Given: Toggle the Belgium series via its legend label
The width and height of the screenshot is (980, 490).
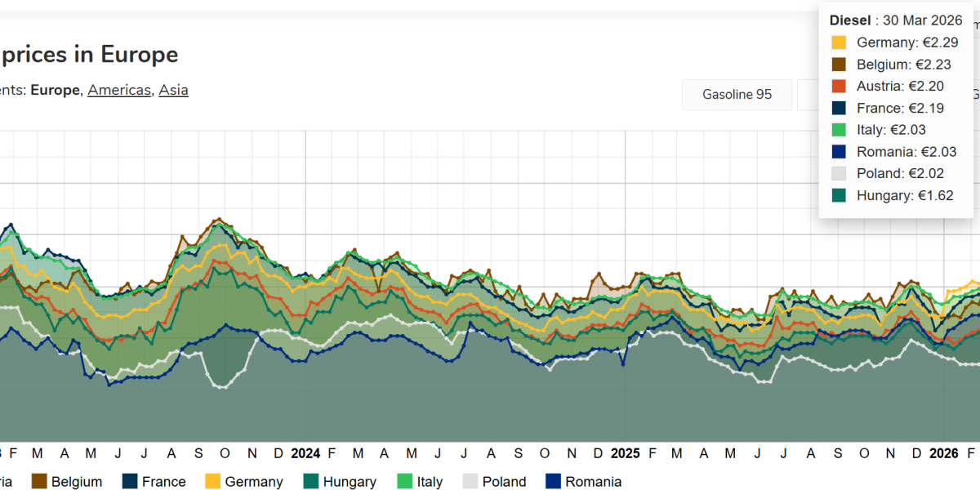Looking at the screenshot, I should point(77,482).
